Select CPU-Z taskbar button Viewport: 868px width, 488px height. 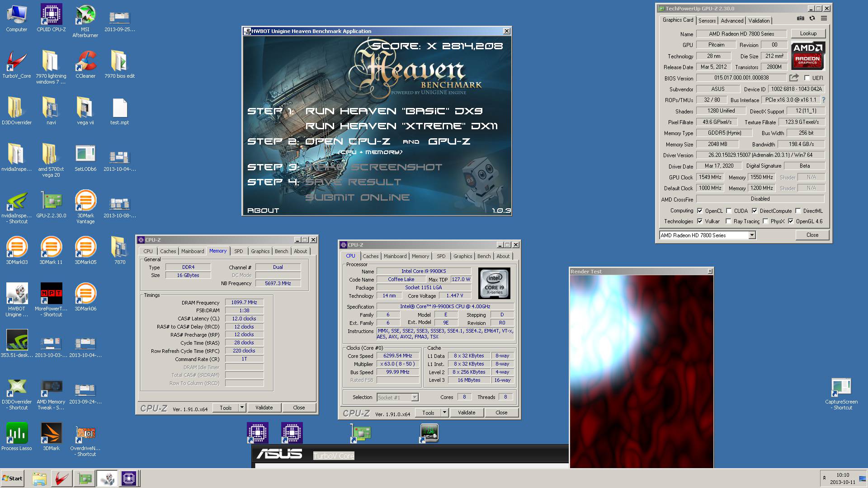tap(128, 479)
